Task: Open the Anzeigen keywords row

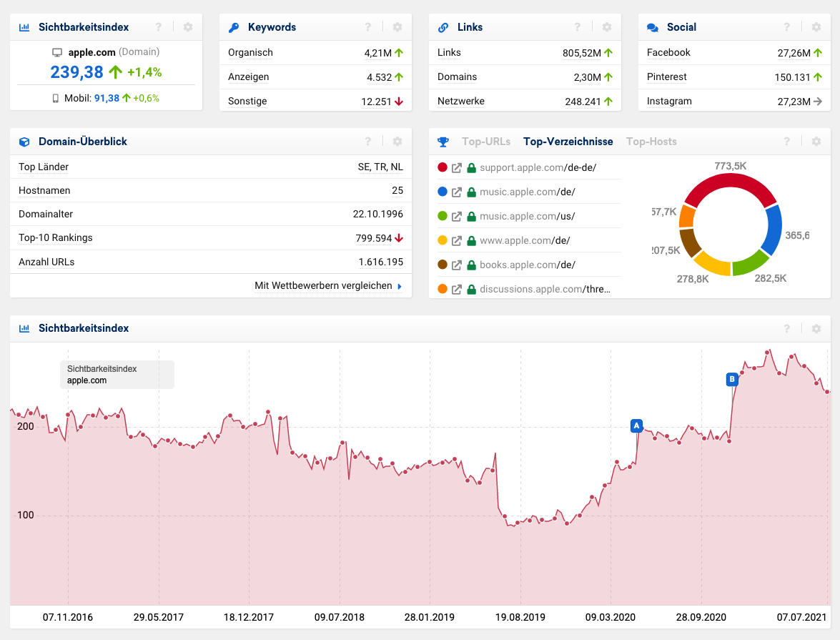Action: [x=315, y=77]
